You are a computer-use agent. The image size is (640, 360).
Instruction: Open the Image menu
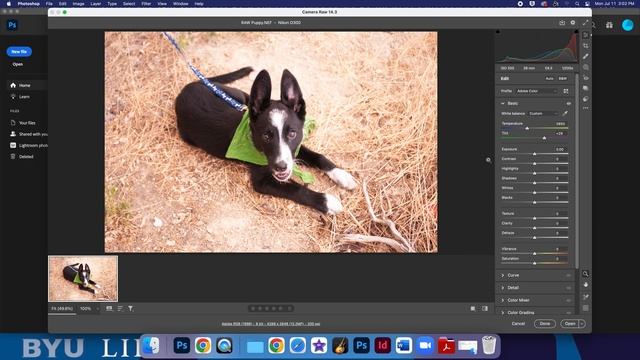(78, 4)
